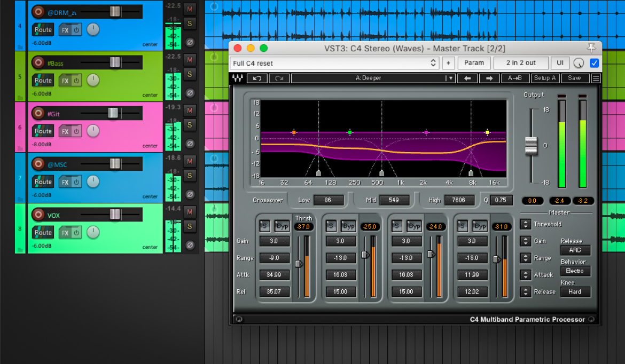The width and height of the screenshot is (625, 364).
Task: Invert phase on the @DRM track
Action: coord(190,42)
